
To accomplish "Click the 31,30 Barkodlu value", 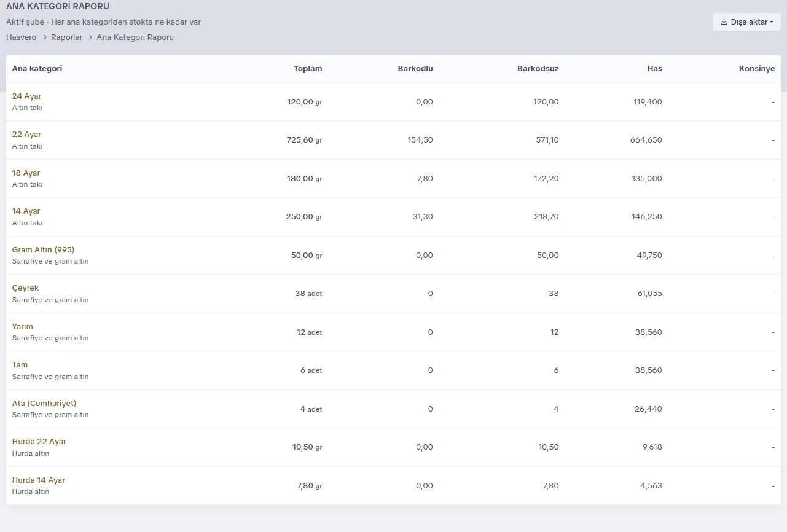I will coord(422,217).
